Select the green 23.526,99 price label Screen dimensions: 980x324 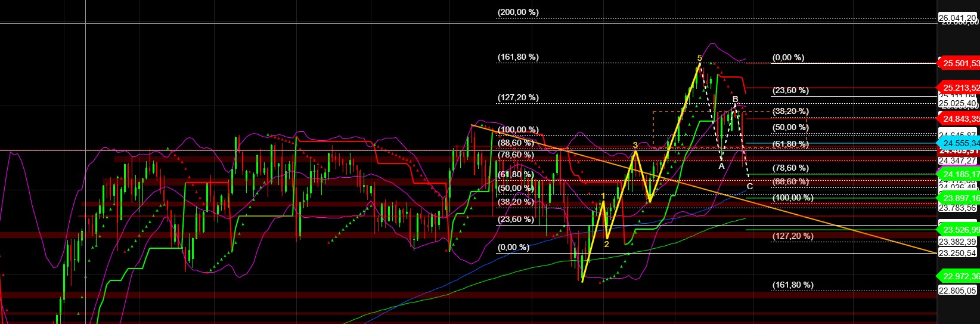(959, 229)
